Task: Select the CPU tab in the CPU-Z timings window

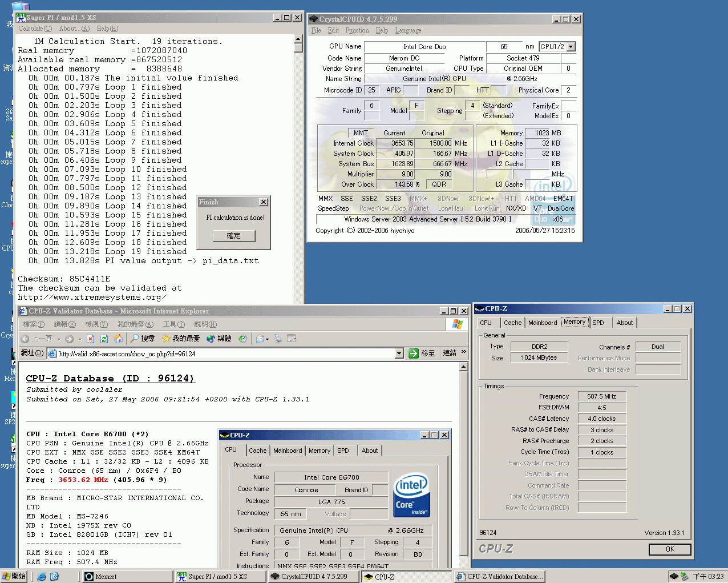Action: point(486,323)
